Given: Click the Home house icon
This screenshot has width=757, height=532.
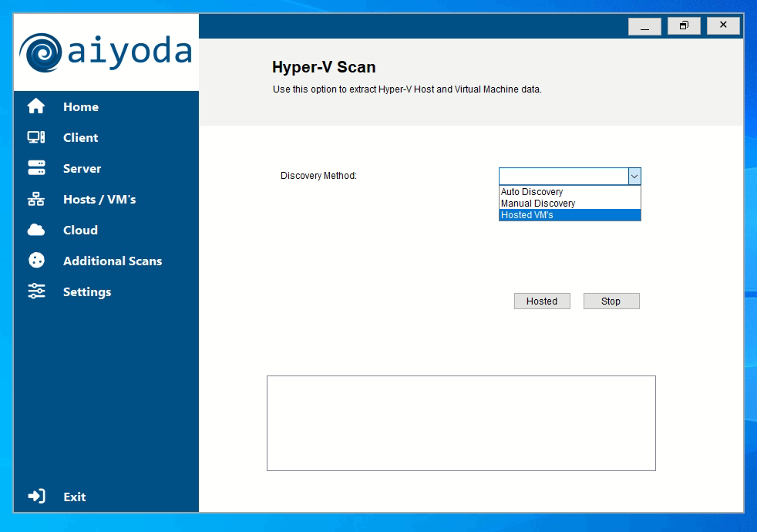Looking at the screenshot, I should (x=36, y=106).
